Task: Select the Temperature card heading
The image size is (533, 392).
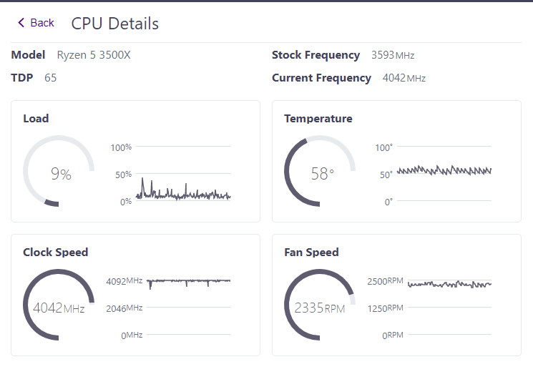Action: point(318,119)
